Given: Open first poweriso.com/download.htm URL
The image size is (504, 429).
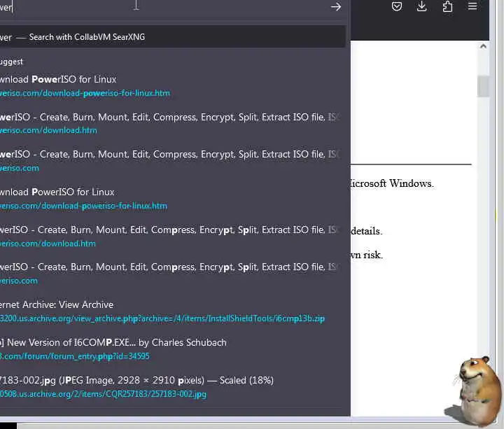Looking at the screenshot, I should click(48, 130).
